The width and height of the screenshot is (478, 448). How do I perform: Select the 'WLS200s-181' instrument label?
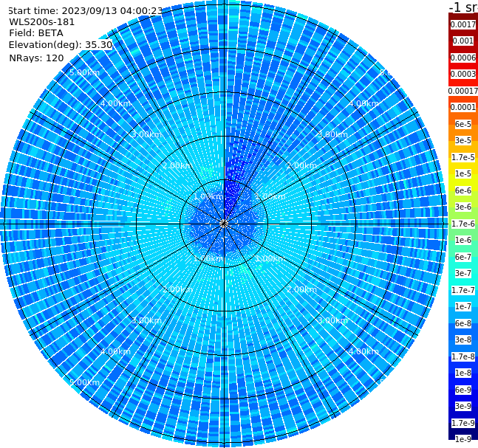[42, 22]
